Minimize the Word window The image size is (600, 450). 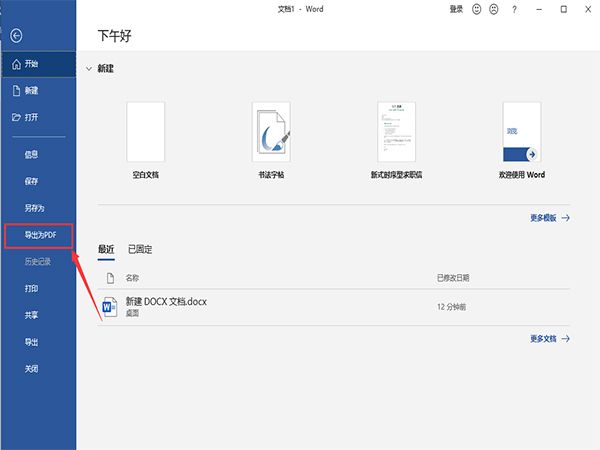[x=539, y=9]
